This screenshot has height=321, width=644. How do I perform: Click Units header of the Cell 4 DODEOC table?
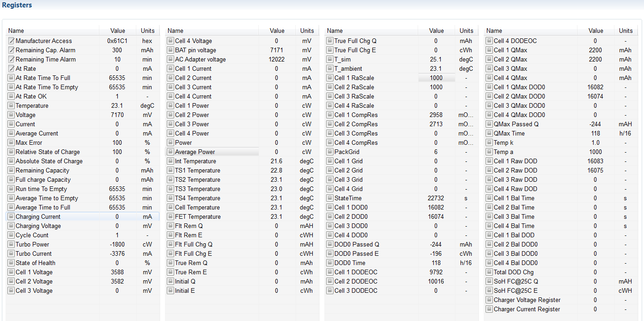pos(626,31)
